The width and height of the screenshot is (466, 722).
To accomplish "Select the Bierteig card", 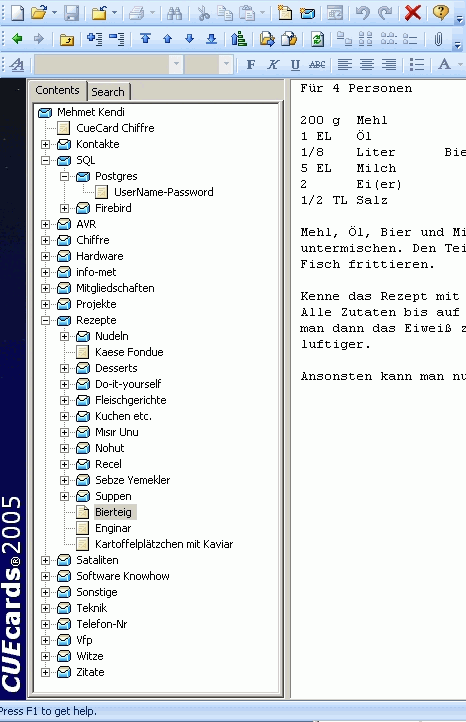I will click(113, 512).
